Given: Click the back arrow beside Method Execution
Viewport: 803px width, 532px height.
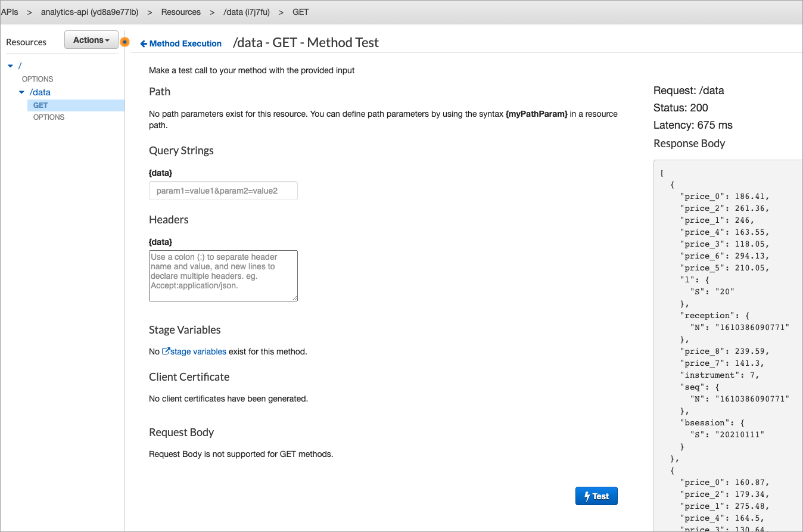Looking at the screenshot, I should coord(143,43).
